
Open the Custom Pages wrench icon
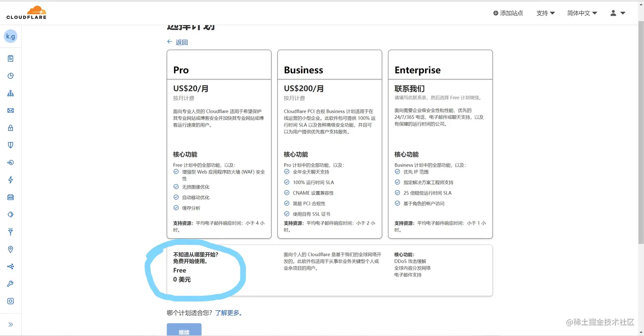(11, 284)
